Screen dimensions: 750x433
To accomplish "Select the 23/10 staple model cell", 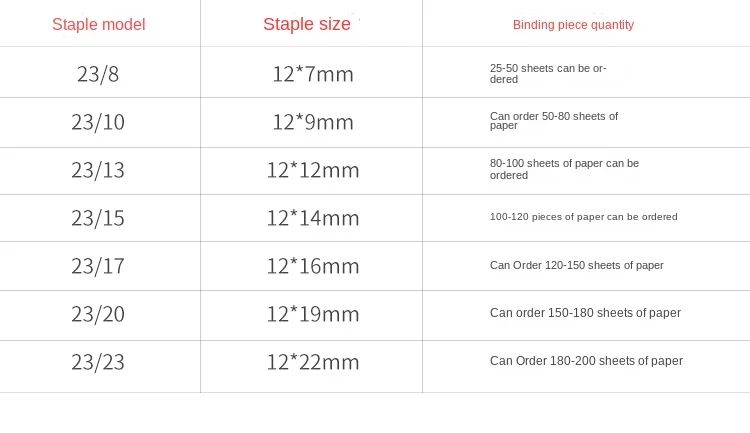I will tap(98, 122).
